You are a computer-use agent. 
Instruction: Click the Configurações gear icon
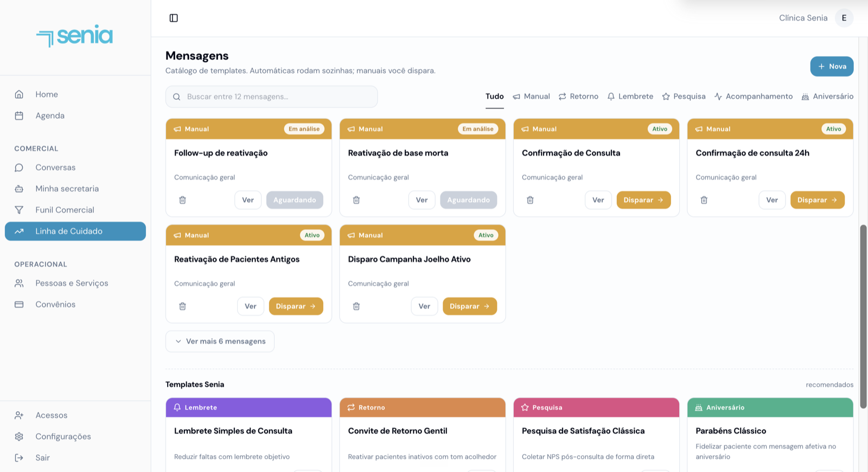coord(19,436)
